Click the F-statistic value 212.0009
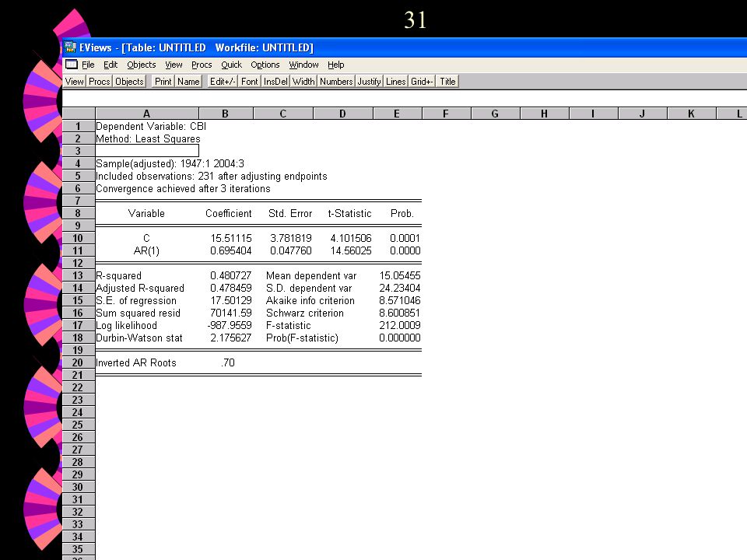Image resolution: width=747 pixels, height=560 pixels. click(x=400, y=325)
